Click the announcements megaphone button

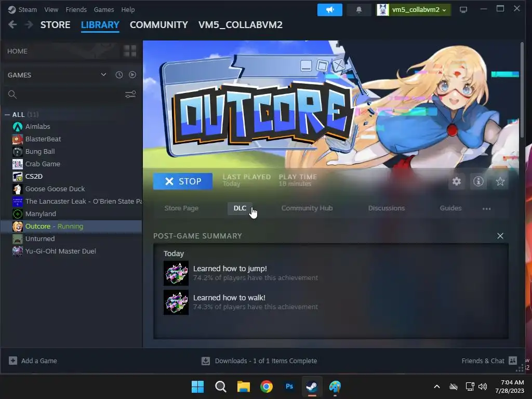click(x=329, y=10)
